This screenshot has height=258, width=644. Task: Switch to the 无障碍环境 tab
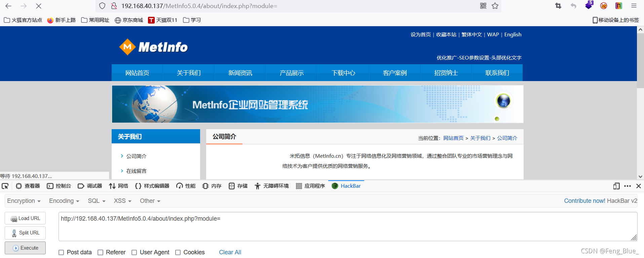pos(272,186)
